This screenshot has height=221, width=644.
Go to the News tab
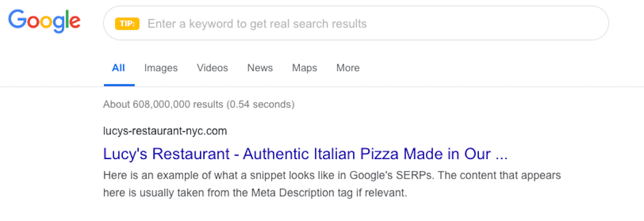(260, 68)
